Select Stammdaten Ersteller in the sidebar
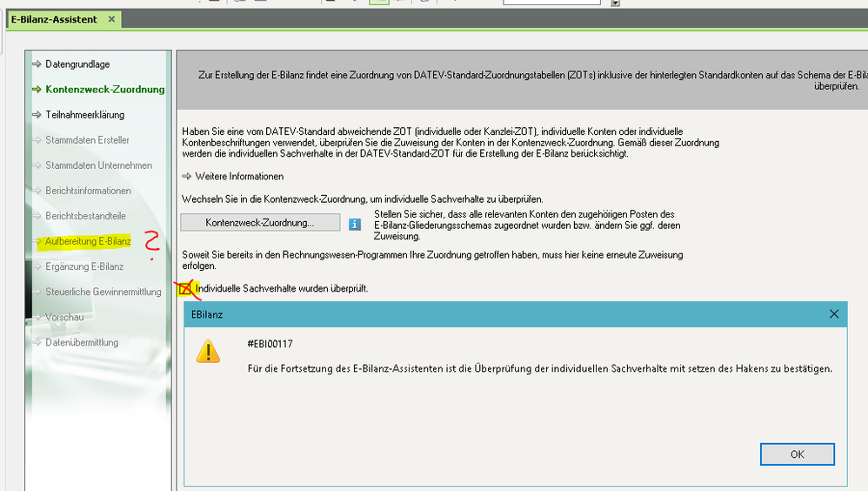 87,140
